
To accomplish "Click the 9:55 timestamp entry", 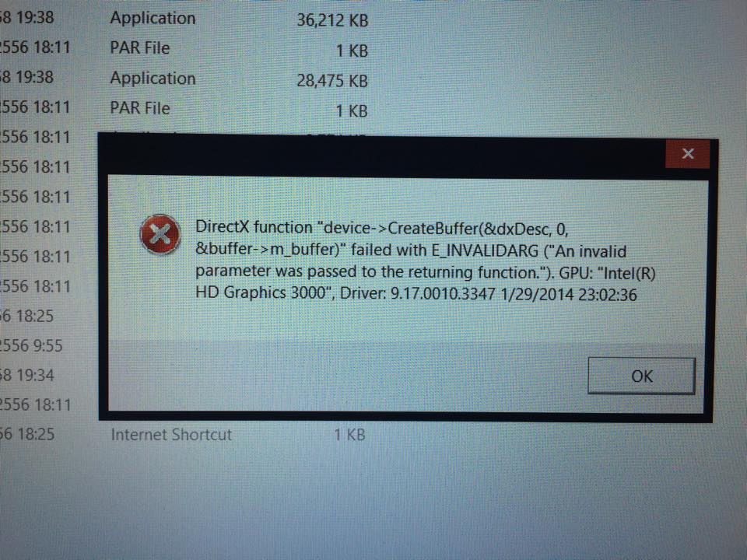I will pyautogui.click(x=31, y=345).
